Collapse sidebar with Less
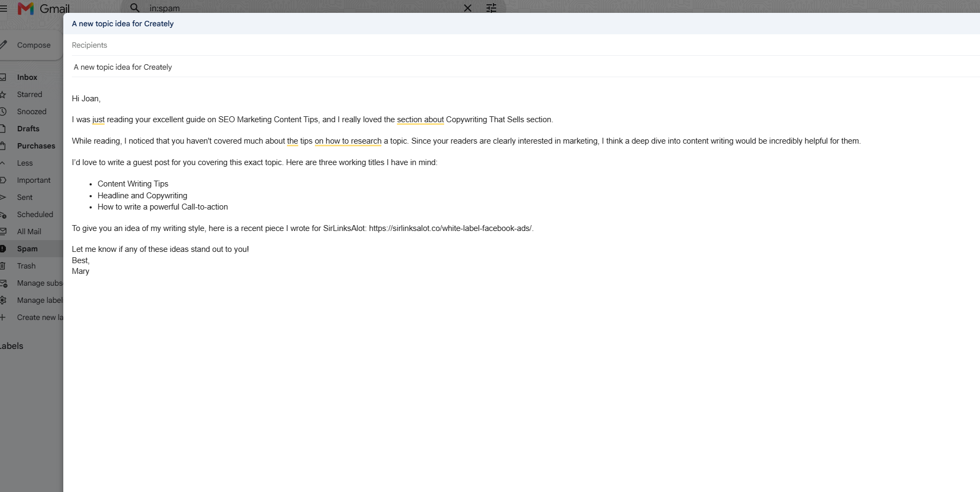Screen dimensions: 980x492 click(25, 163)
